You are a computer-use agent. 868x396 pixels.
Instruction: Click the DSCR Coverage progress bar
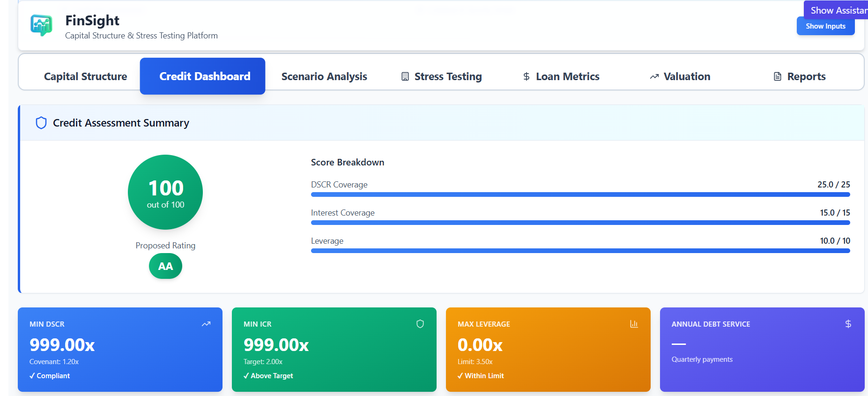point(580,194)
